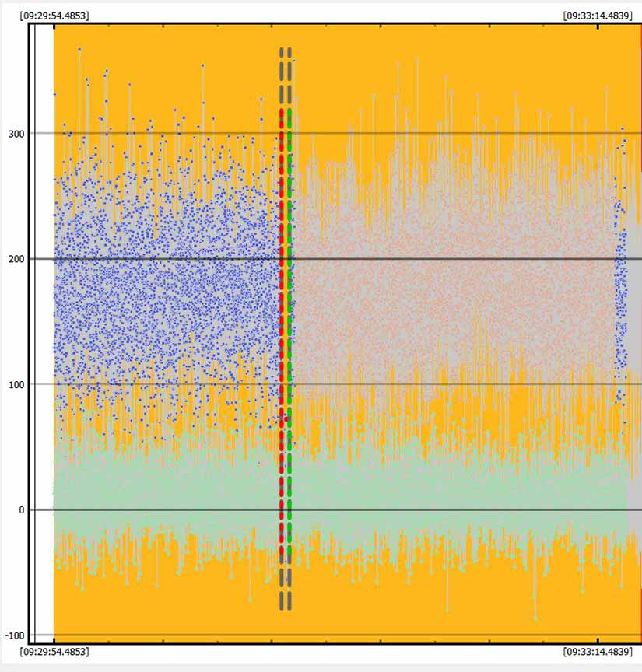This screenshot has width=642, height=672.
Task: Click the bottom-left timestamp 09:29:54.4853
Action: click(54, 652)
